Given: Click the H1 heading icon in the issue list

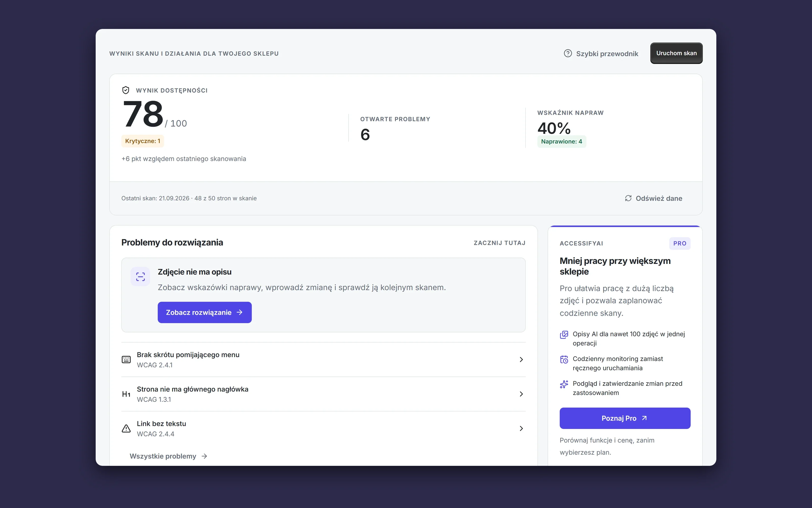Looking at the screenshot, I should [x=126, y=394].
